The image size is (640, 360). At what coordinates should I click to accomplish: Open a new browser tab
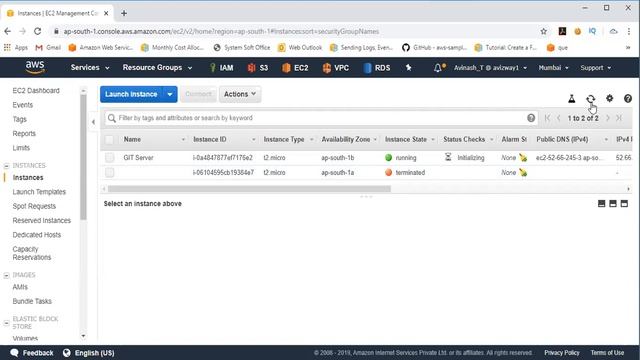124,13
